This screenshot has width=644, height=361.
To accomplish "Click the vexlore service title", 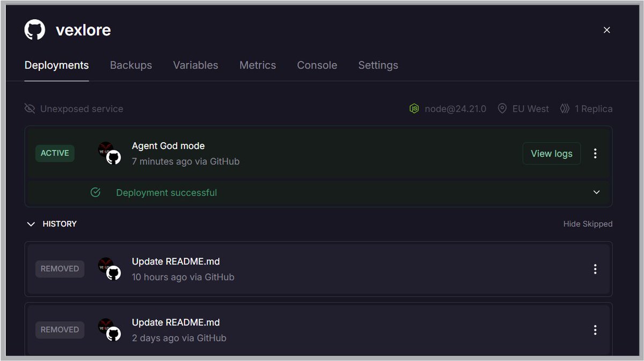I will pos(83,30).
